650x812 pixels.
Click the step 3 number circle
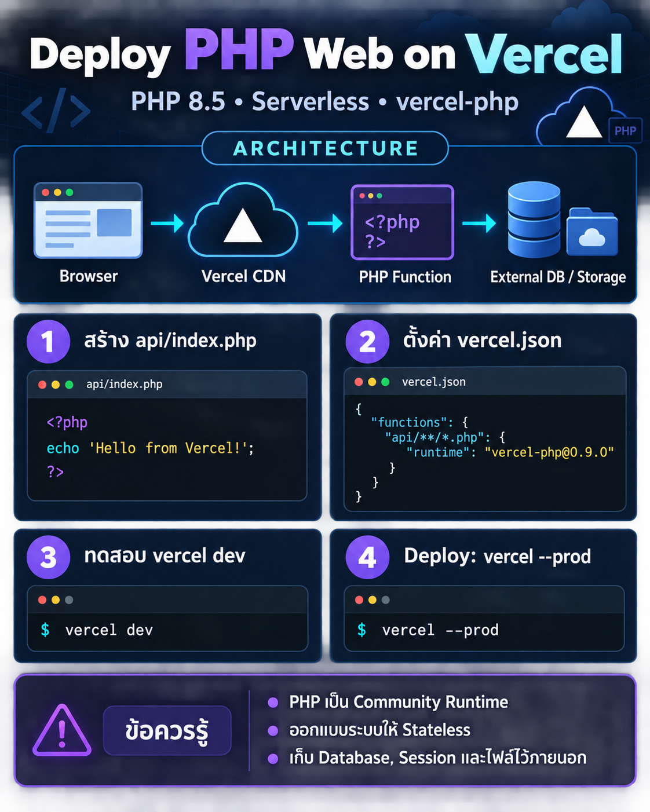coord(48,557)
